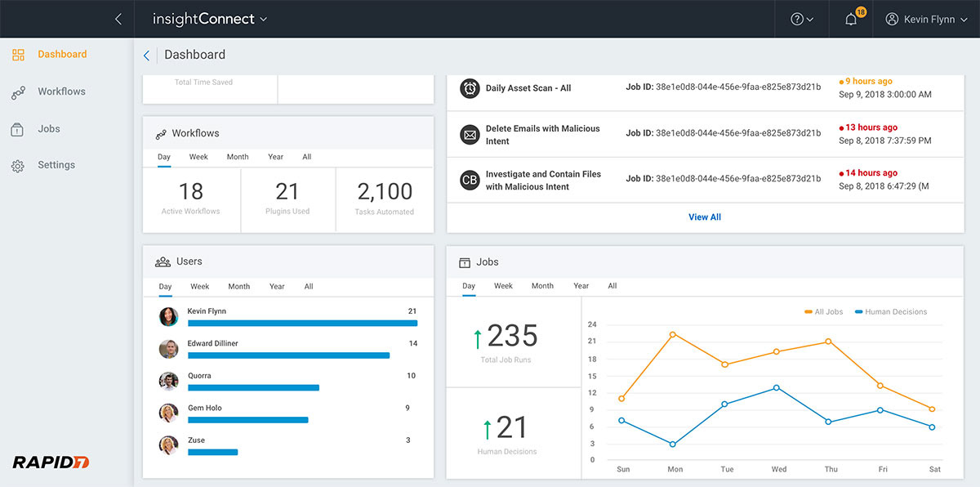980x487 pixels.
Task: Click the Human Decisions data point for Wed
Action: click(x=776, y=387)
